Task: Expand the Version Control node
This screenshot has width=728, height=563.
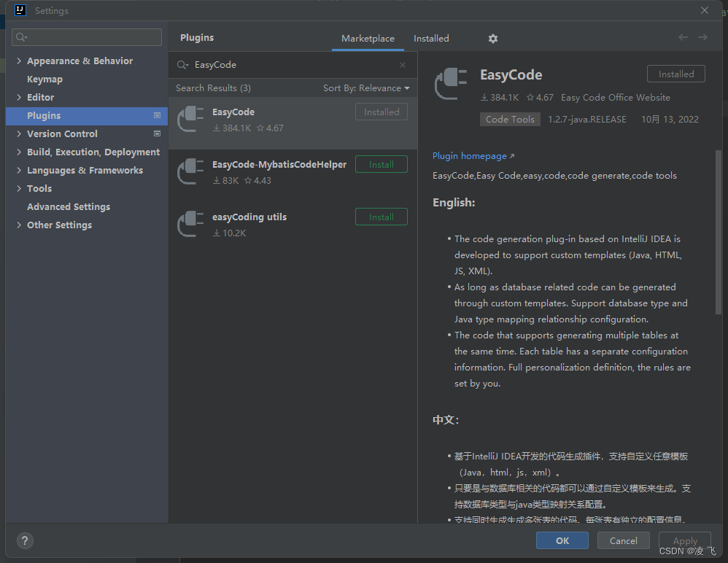Action: [x=19, y=133]
